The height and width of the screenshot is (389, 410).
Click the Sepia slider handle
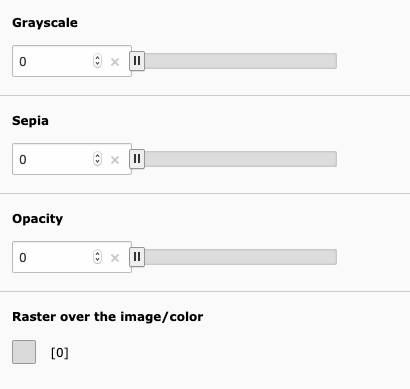tap(137, 159)
